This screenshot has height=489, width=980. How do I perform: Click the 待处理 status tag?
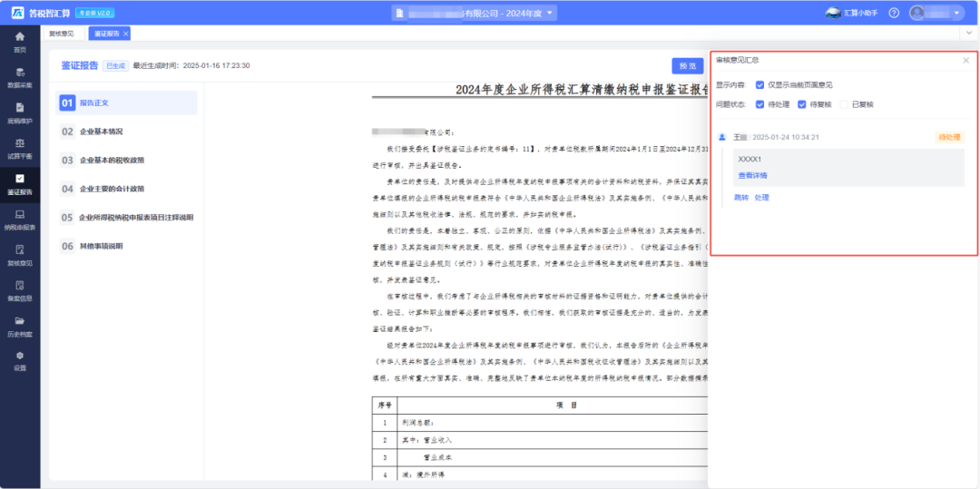(949, 137)
